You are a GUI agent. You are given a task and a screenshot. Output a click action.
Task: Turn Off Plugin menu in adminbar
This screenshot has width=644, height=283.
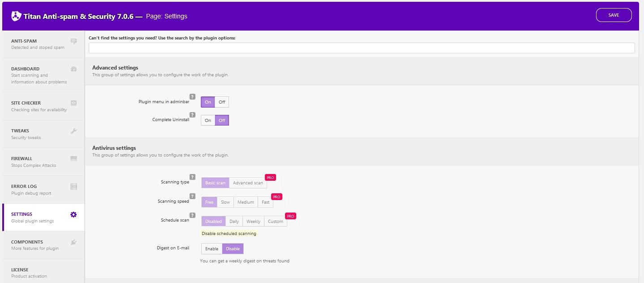222,102
